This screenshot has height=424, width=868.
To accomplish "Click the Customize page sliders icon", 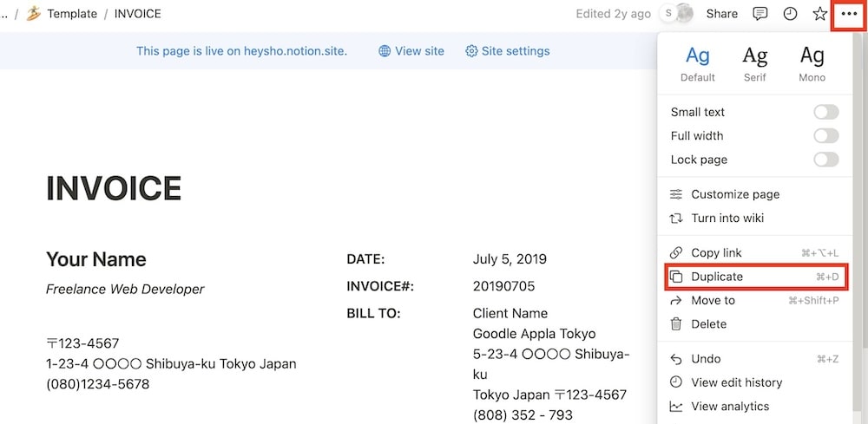I will point(676,194).
